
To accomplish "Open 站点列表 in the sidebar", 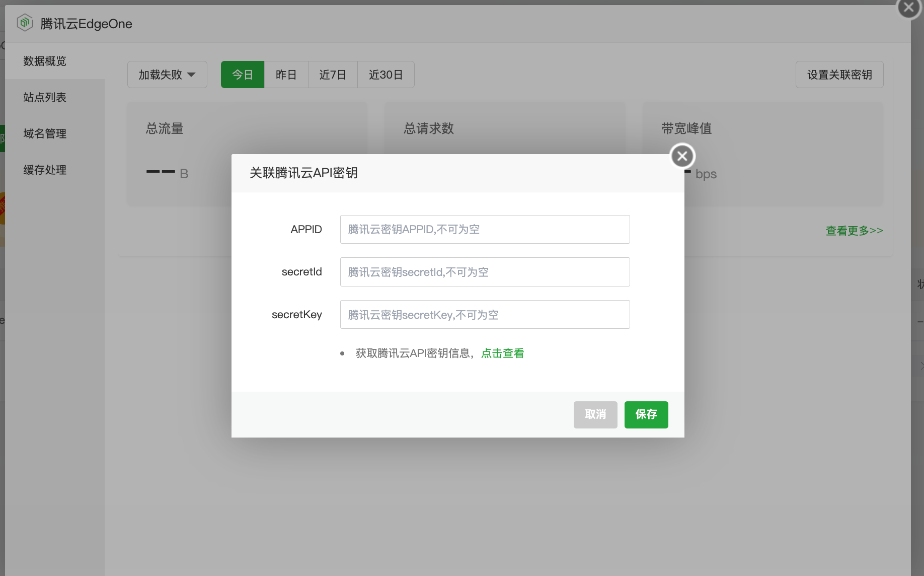I will coord(44,97).
